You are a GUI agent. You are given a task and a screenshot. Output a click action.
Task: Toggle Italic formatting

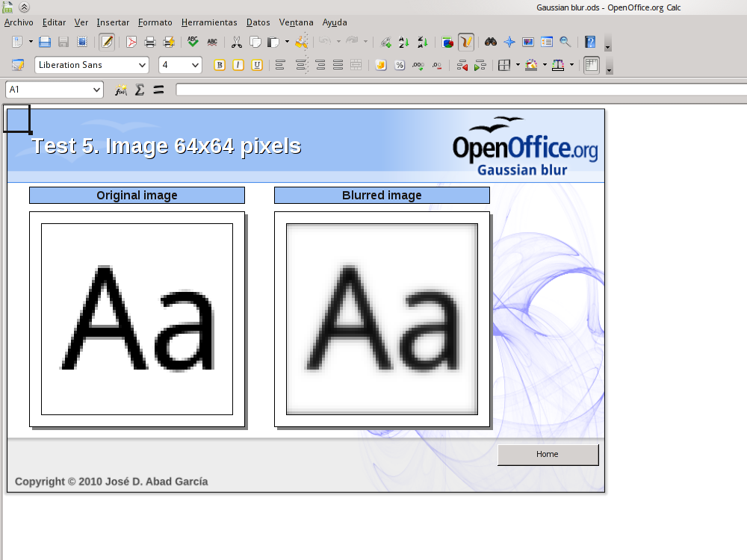(x=238, y=65)
